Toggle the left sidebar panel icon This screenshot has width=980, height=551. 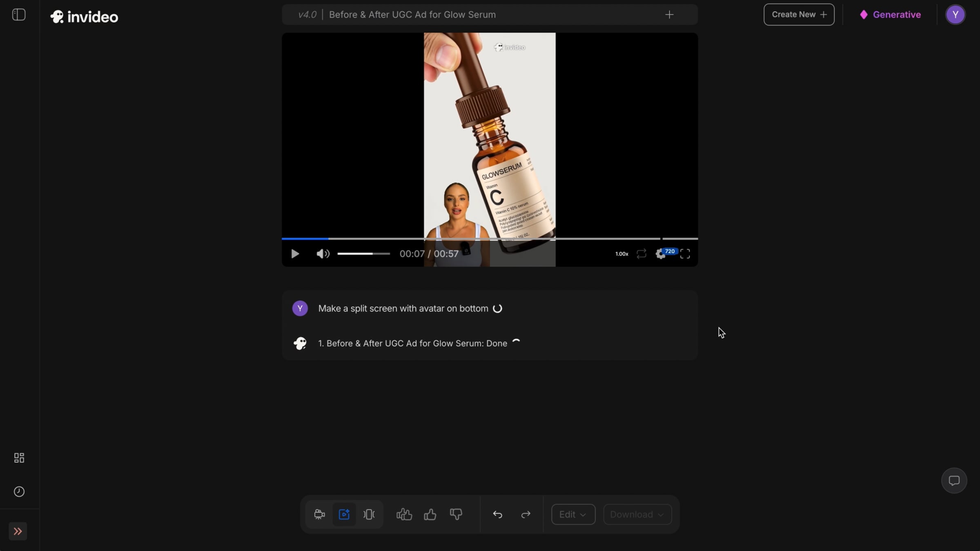[19, 15]
